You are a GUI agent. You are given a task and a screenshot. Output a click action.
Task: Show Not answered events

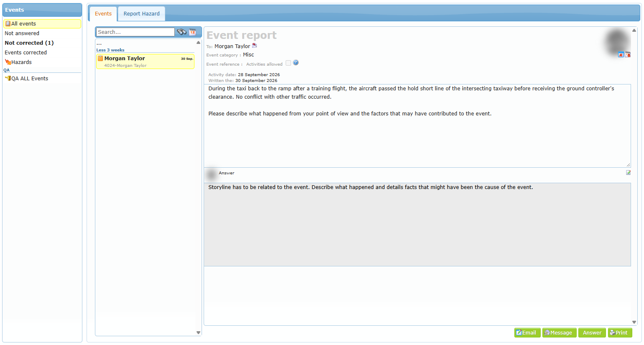pos(42,33)
